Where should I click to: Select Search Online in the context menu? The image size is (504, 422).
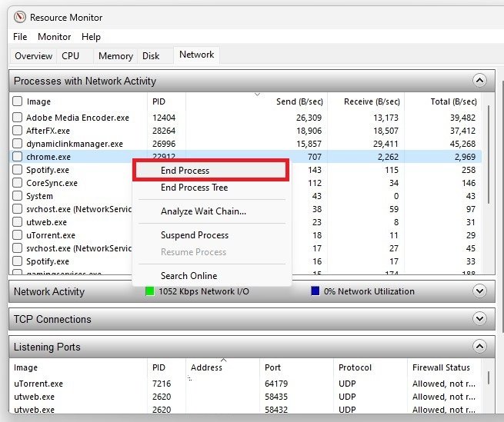tap(211, 275)
